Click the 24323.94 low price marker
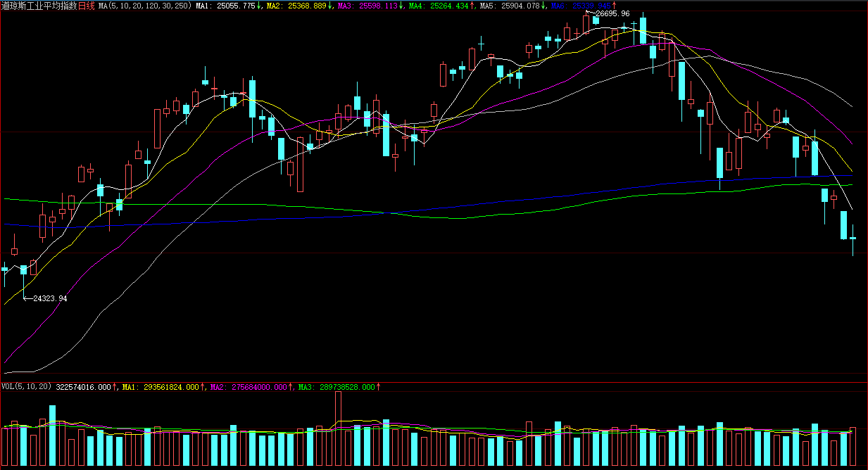 pyautogui.click(x=50, y=298)
